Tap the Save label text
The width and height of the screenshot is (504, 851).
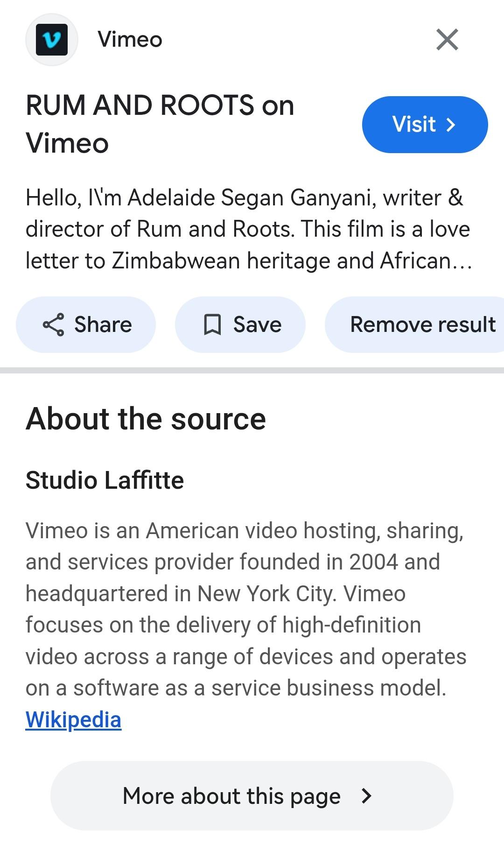pos(257,325)
